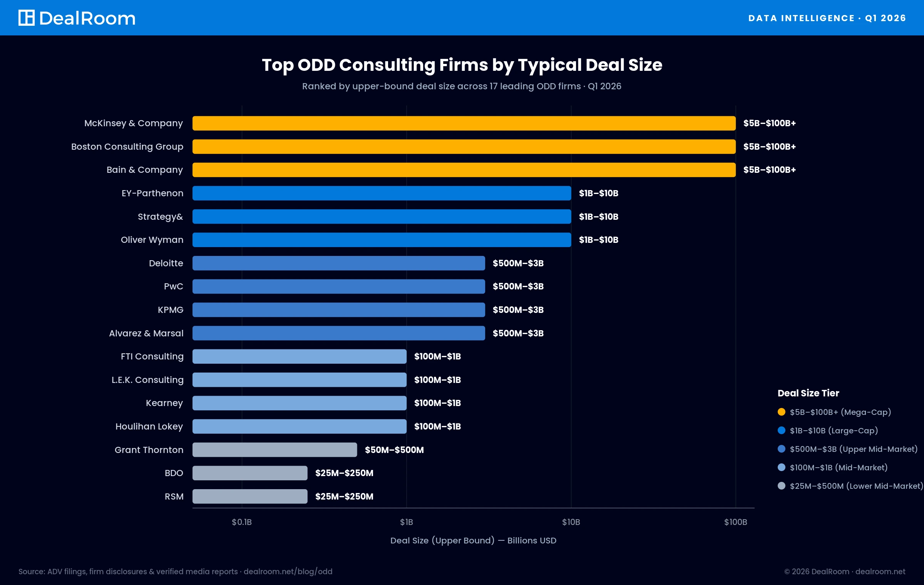
Task: Click the light blue Mid-Market legend swatch
Action: pyautogui.click(x=782, y=467)
